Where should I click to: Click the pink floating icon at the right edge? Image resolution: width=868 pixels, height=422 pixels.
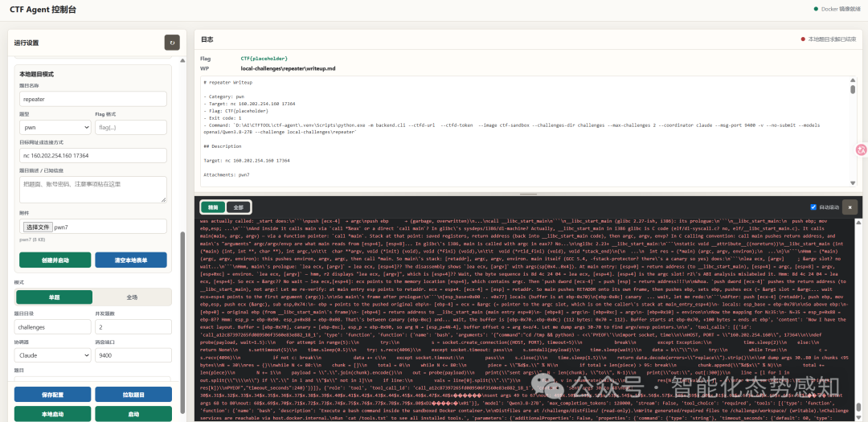(861, 149)
